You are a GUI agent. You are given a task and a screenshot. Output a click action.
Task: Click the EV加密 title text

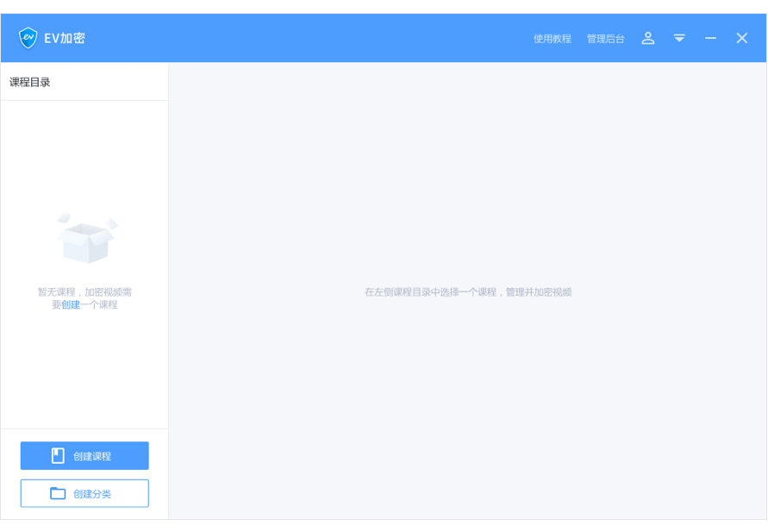click(65, 38)
